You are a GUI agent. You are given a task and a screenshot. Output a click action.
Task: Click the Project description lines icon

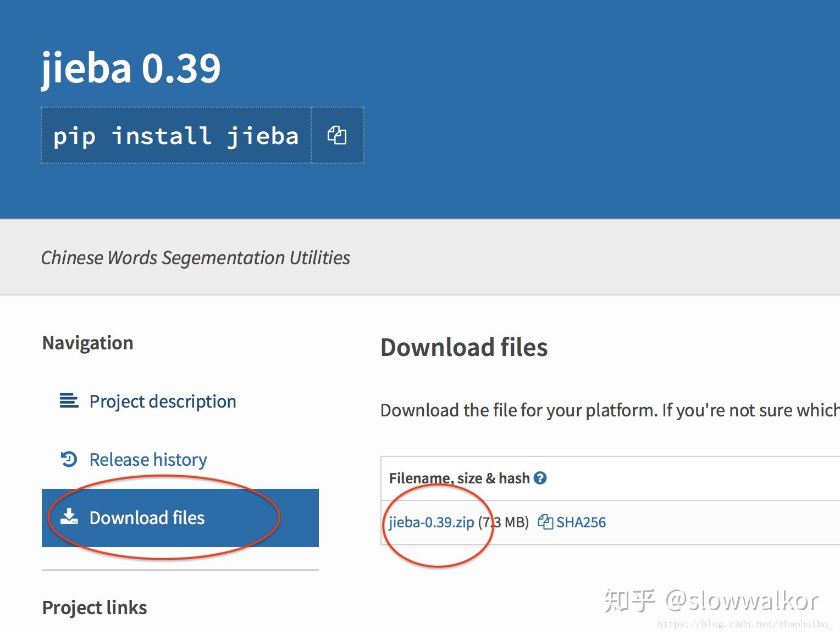coord(69,400)
